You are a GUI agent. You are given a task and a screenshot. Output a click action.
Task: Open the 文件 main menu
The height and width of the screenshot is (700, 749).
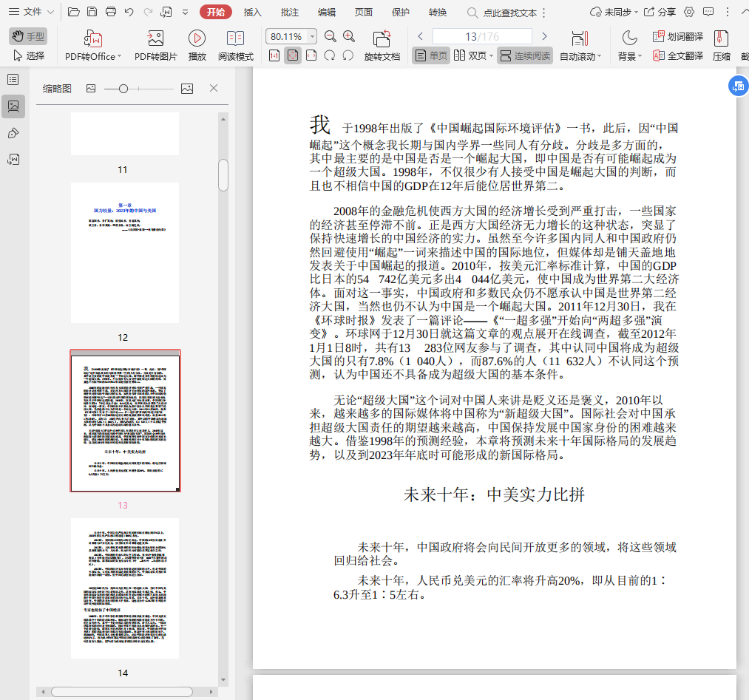pyautogui.click(x=32, y=12)
